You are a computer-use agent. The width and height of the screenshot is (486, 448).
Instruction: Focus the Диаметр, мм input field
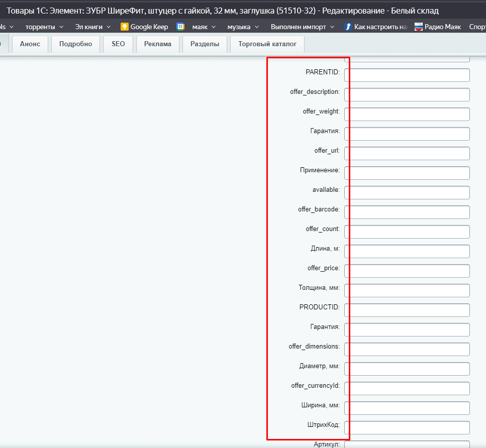click(x=407, y=369)
